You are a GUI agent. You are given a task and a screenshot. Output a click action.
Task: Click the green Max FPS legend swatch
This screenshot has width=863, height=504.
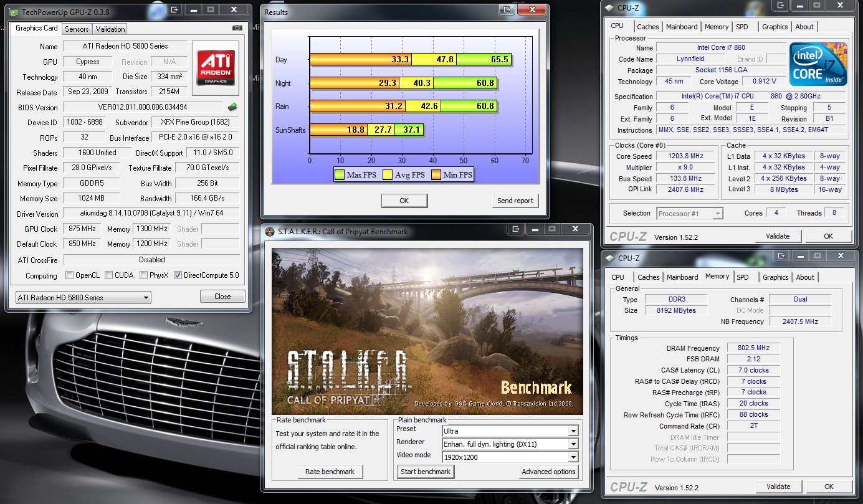[x=340, y=175]
